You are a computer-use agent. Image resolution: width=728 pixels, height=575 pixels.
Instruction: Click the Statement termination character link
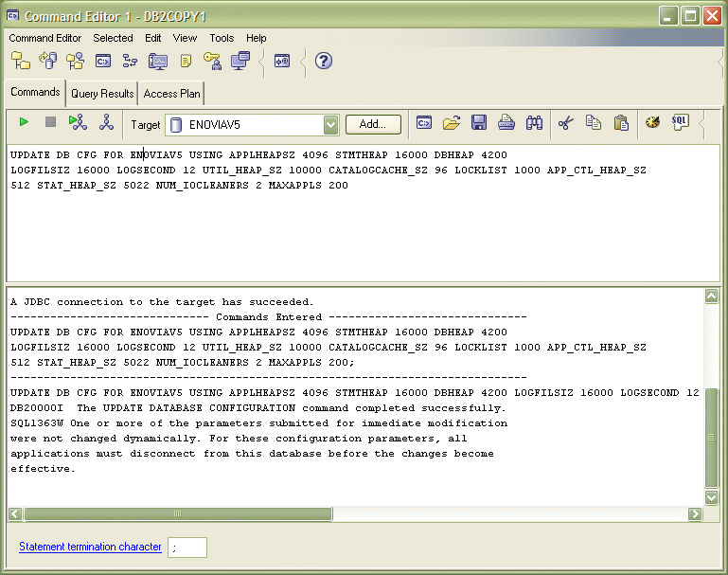coord(90,547)
